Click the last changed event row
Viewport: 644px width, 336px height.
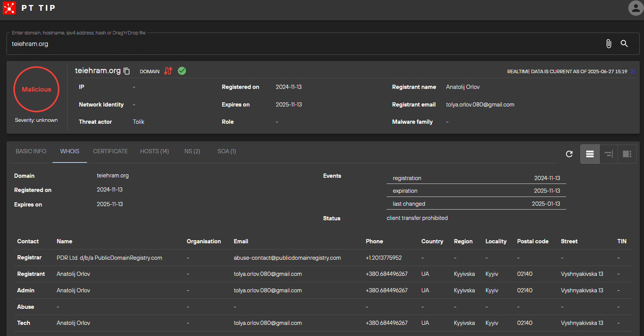tap(476, 204)
